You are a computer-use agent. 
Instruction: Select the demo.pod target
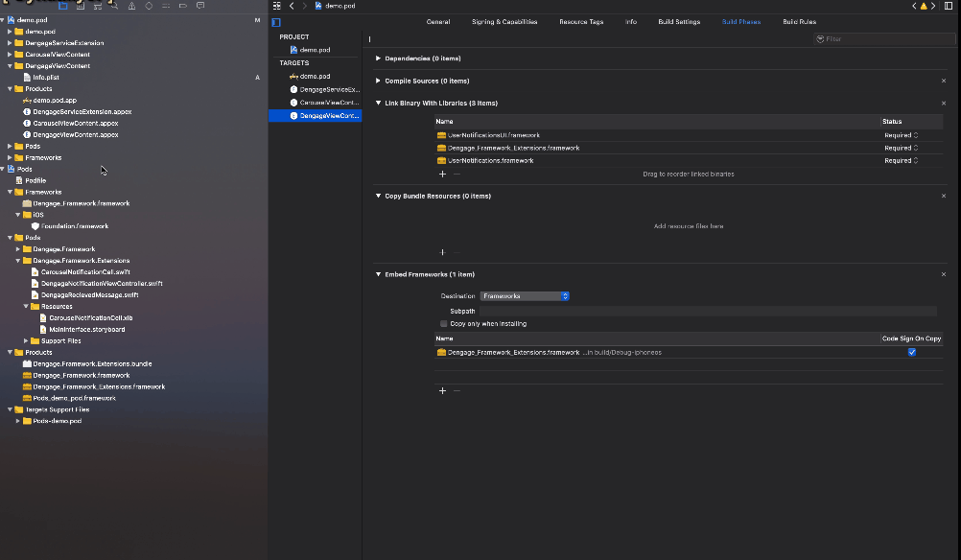point(315,77)
